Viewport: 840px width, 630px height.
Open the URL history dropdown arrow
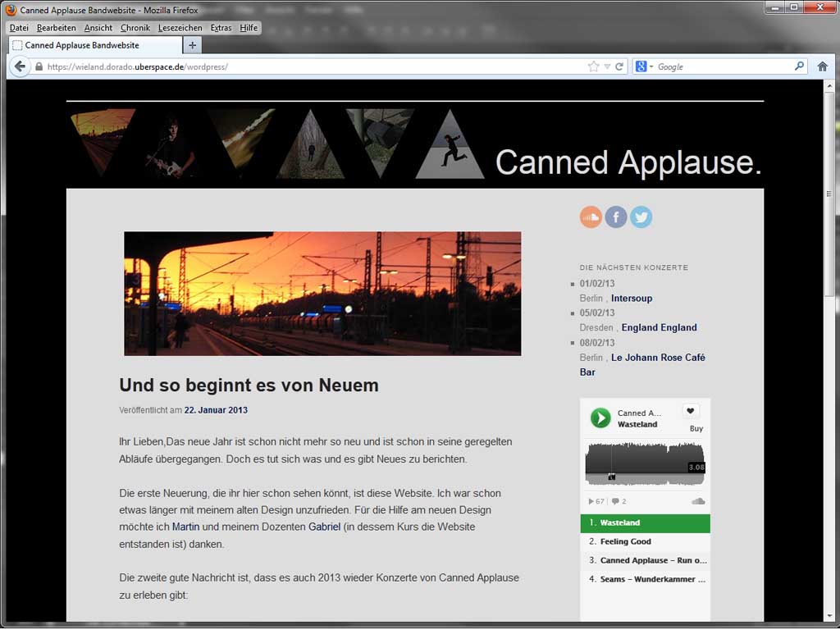coord(607,66)
